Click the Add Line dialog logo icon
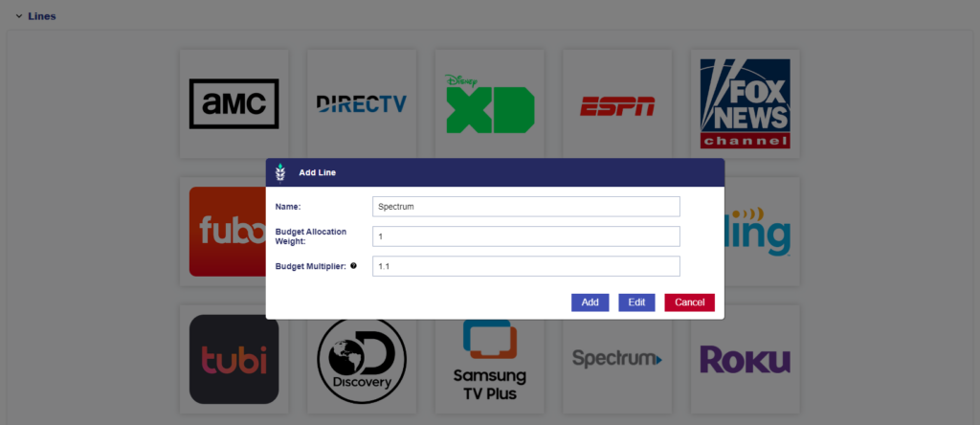Viewport: 980px width, 425px height. pos(280,172)
